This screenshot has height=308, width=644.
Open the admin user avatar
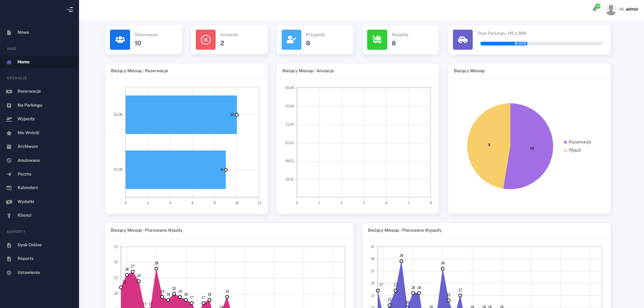coord(611,9)
